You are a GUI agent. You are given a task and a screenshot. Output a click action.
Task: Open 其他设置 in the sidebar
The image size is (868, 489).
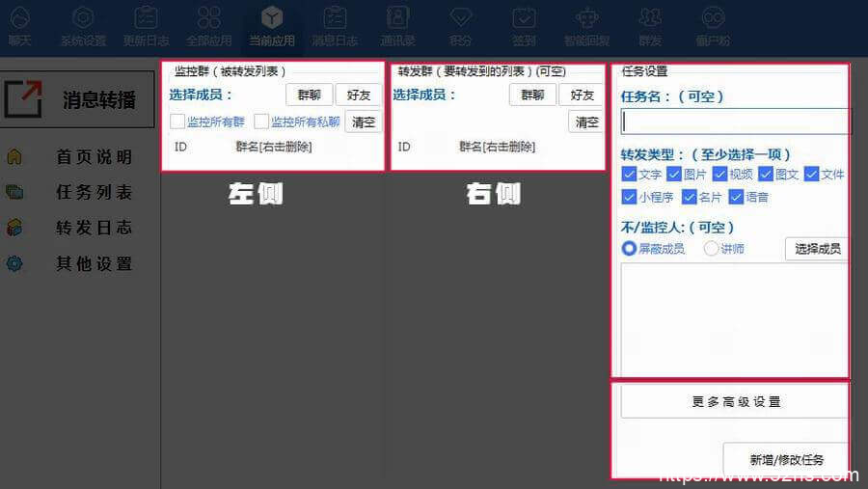94,264
